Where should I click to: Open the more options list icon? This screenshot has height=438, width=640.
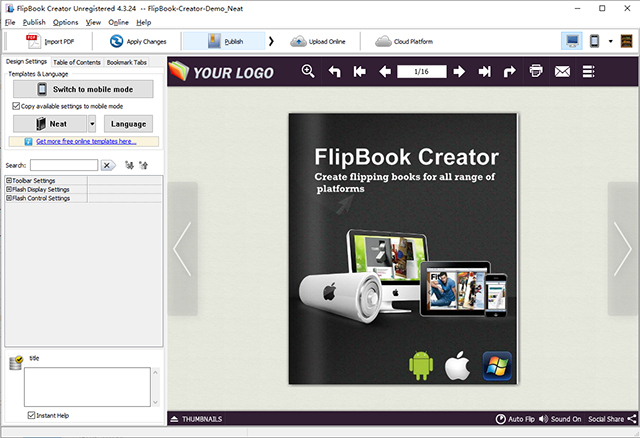point(588,71)
